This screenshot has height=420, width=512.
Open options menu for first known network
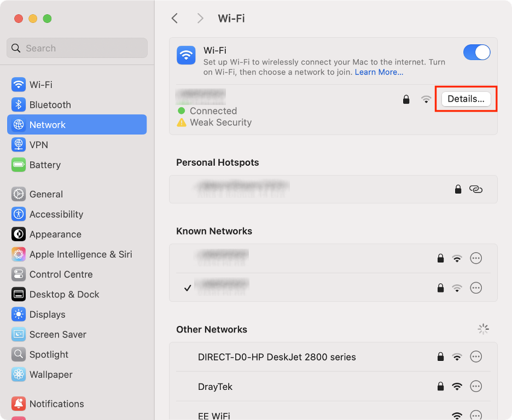[476, 258]
